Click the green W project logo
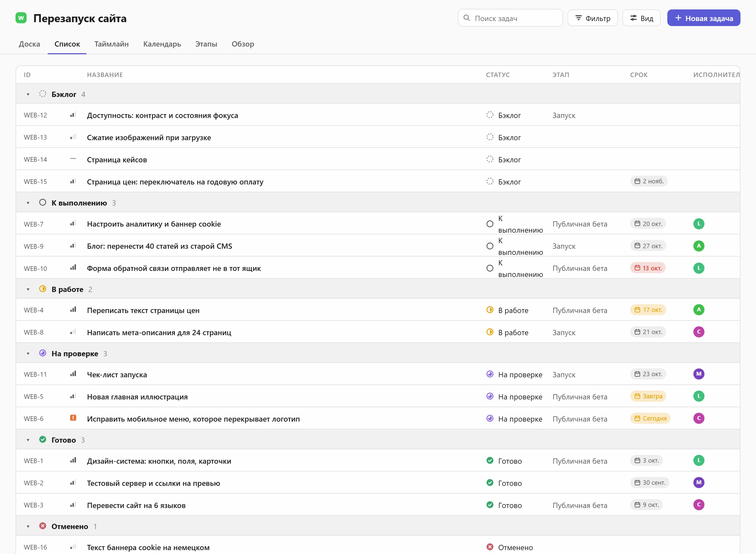The height and width of the screenshot is (554, 756). point(21,18)
